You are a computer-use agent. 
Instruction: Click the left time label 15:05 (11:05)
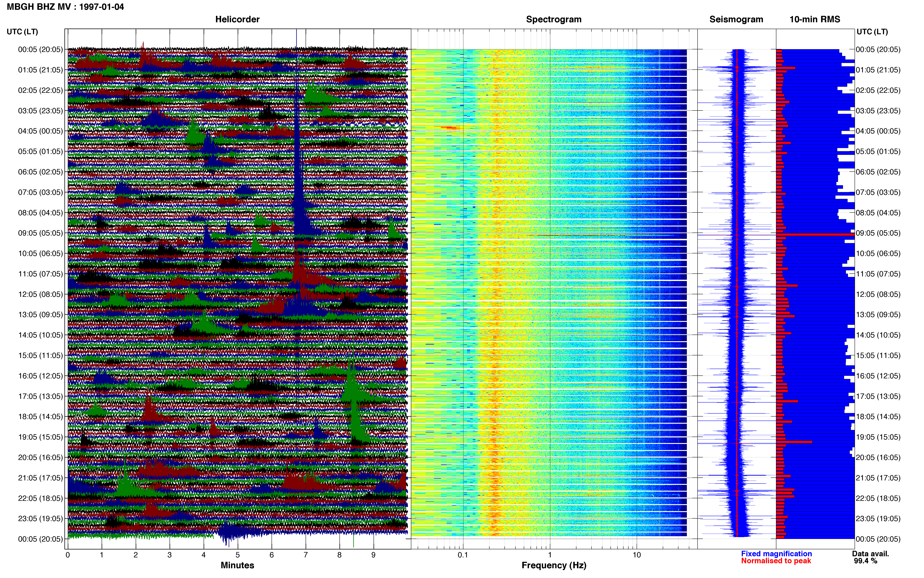40,355
